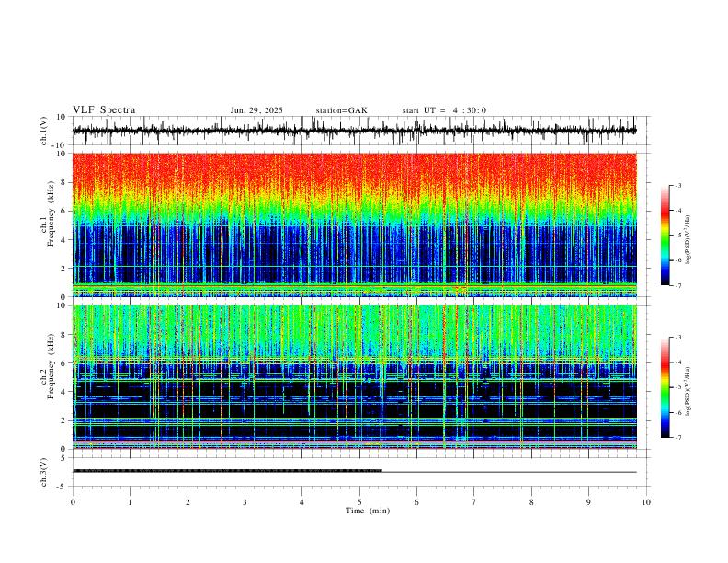Click time axis tick label "8"
The image size is (728, 563).
click(x=531, y=502)
